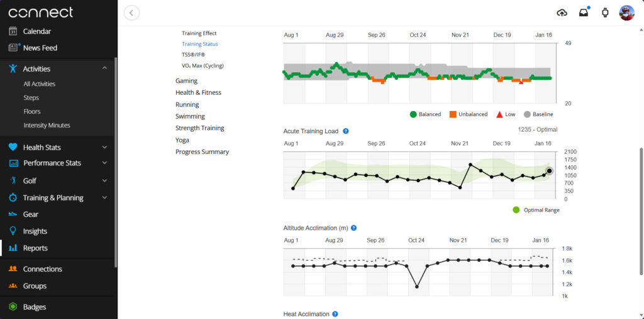
Task: Open the Strength Training report category
Action: [199, 128]
